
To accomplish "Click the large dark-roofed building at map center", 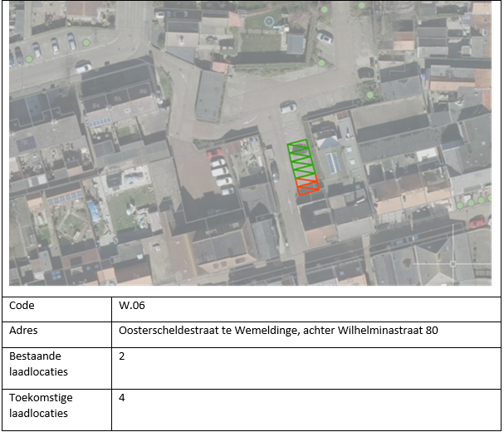I will pyautogui.click(x=210, y=96).
